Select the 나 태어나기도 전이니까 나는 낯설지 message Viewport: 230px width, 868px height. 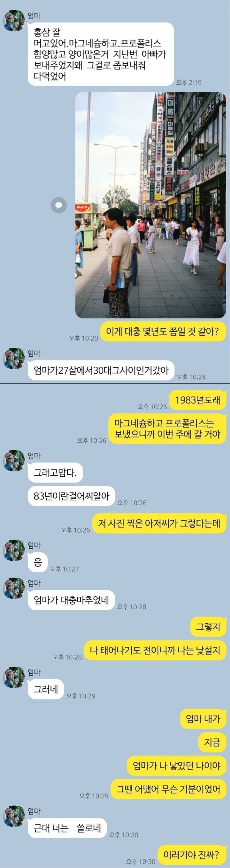[155, 650]
